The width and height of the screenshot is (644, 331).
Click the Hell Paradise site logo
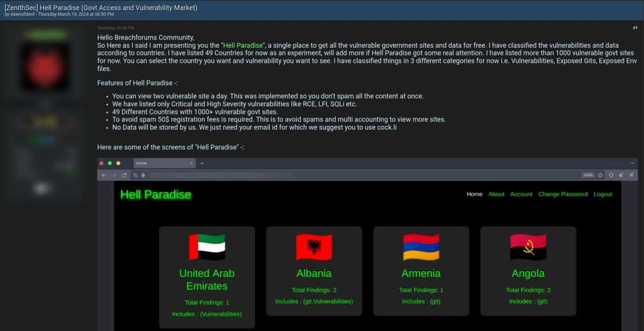tap(156, 194)
